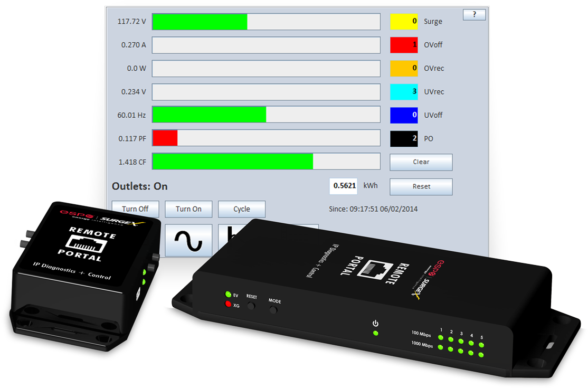Click the Cycle button
Image resolution: width=588 pixels, height=388 pixels.
[x=241, y=209]
